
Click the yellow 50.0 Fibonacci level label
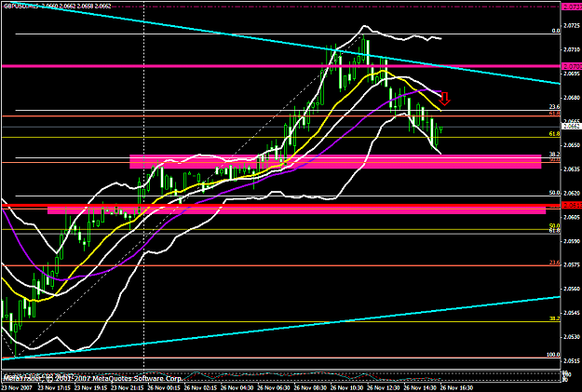pyautogui.click(x=555, y=225)
